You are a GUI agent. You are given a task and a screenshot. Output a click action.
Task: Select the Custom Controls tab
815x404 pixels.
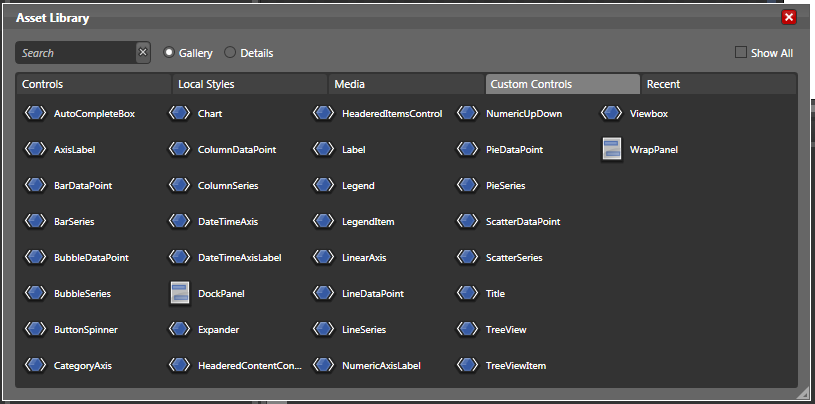pyautogui.click(x=562, y=84)
